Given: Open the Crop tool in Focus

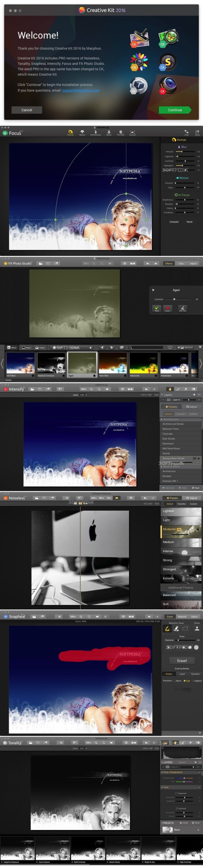Looking at the screenshot, I should 186,132.
